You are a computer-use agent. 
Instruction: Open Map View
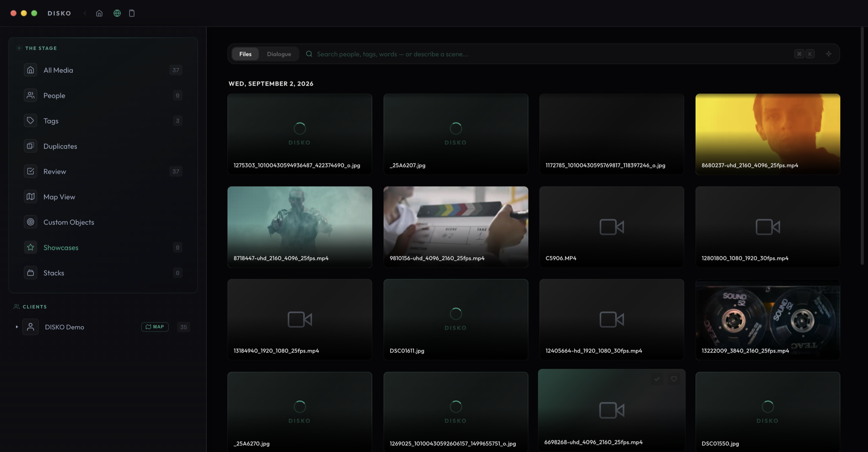tap(103, 197)
